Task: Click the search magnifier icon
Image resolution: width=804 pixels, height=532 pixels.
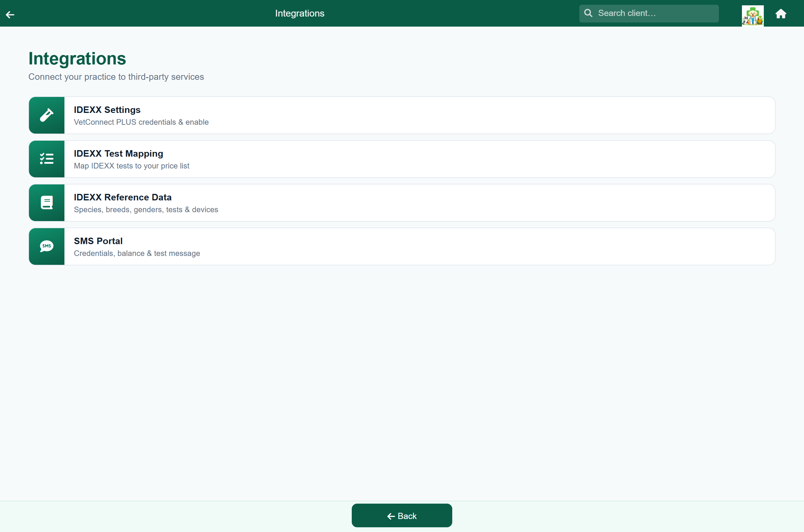Action: 588,13
